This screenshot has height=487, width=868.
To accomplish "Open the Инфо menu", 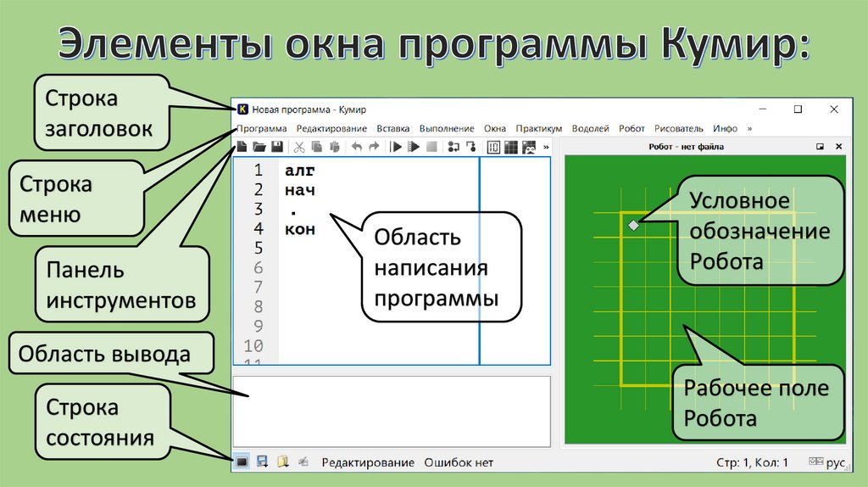I will (x=726, y=128).
